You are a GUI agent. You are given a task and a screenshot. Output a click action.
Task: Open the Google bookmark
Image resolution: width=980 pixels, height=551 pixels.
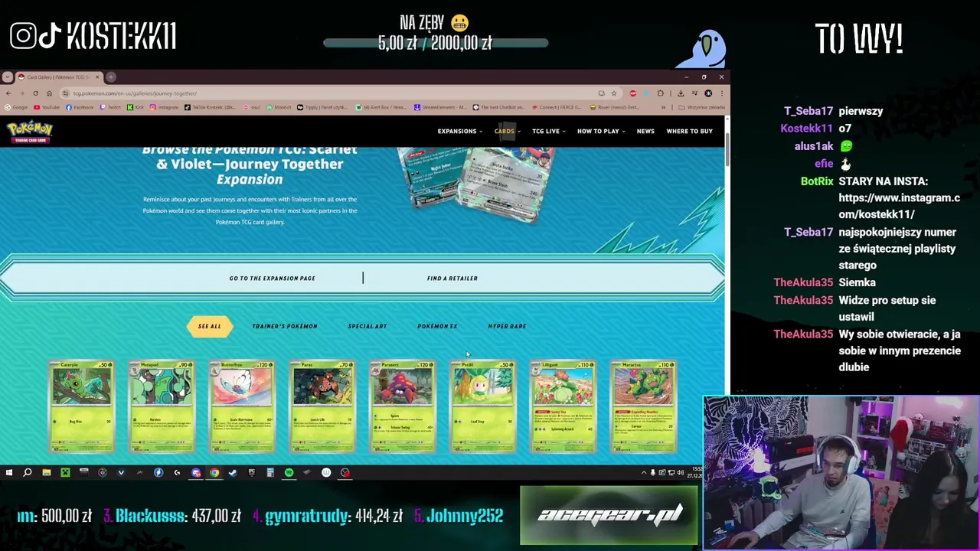pos(16,107)
